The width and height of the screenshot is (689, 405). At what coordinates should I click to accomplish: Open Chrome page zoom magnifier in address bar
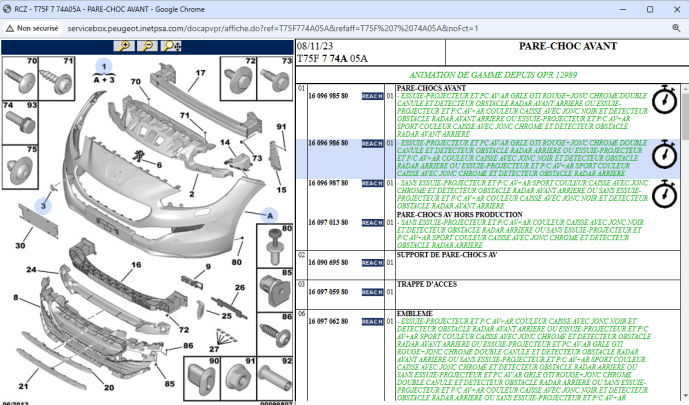click(x=676, y=28)
